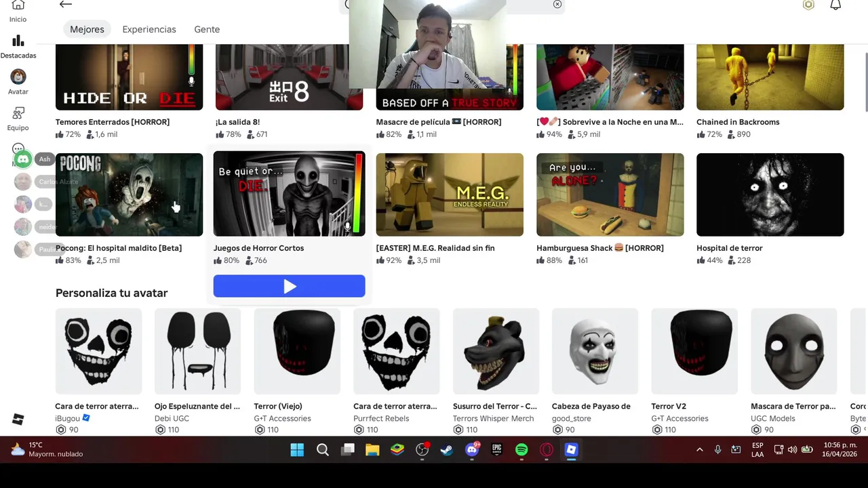Open Pocong: El hospital maldito thumbnail

pos(129,195)
